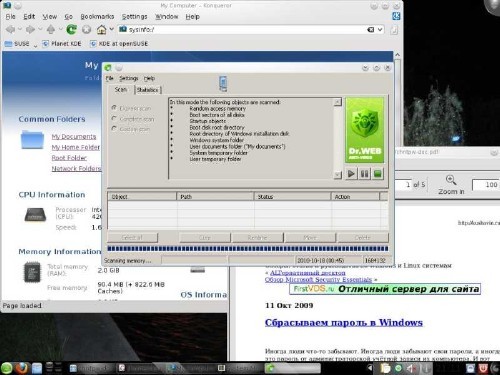Click the red shield tray icon
This screenshot has height=375, width=500.
[x=483, y=368]
